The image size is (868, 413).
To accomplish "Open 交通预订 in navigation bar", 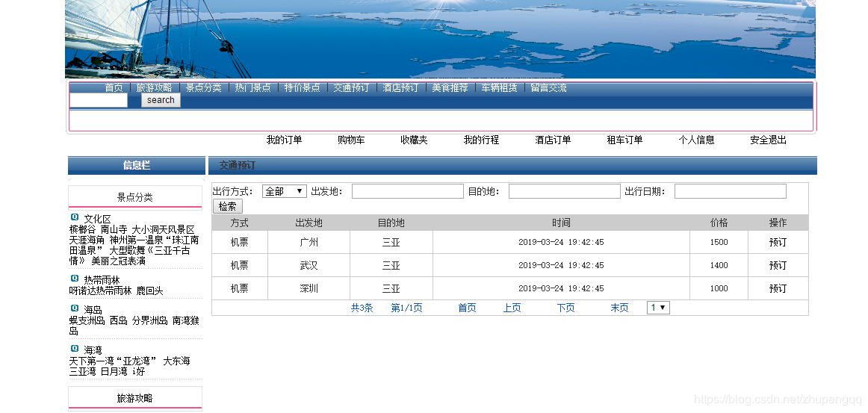I will click(351, 88).
